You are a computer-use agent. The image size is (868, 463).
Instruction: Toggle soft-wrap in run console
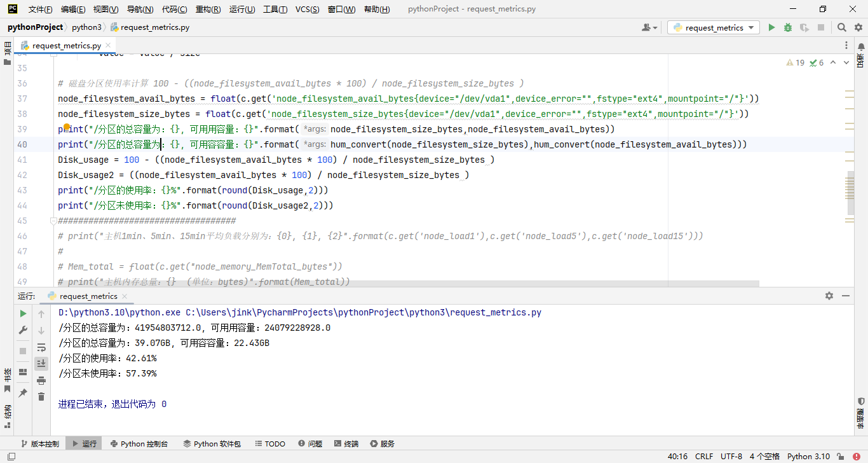pos(41,347)
